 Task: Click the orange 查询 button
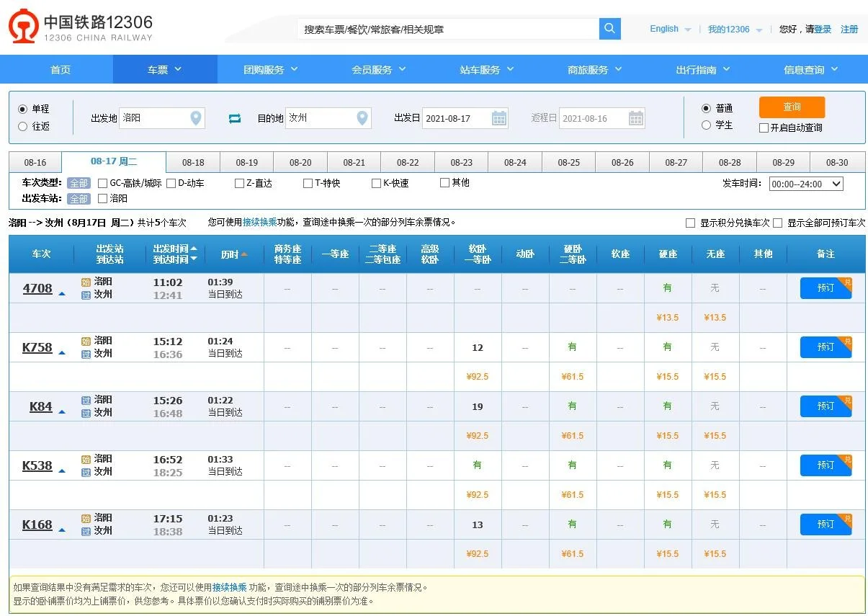(791, 107)
